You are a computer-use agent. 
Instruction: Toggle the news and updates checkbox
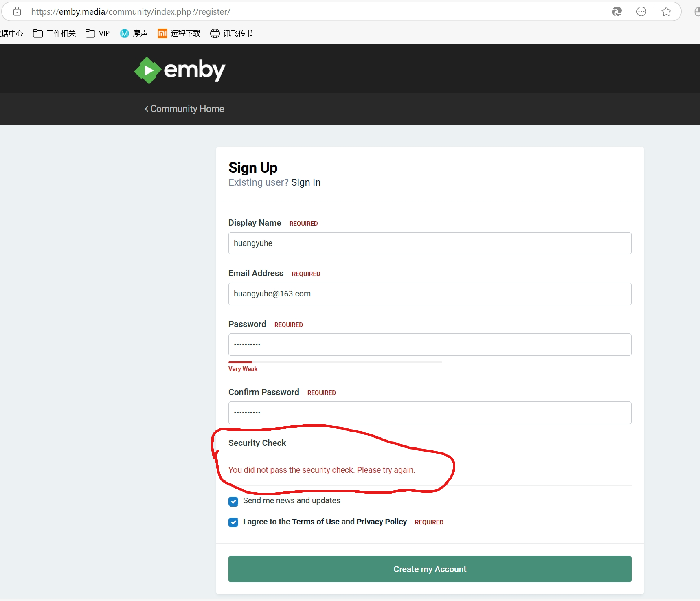coord(233,502)
